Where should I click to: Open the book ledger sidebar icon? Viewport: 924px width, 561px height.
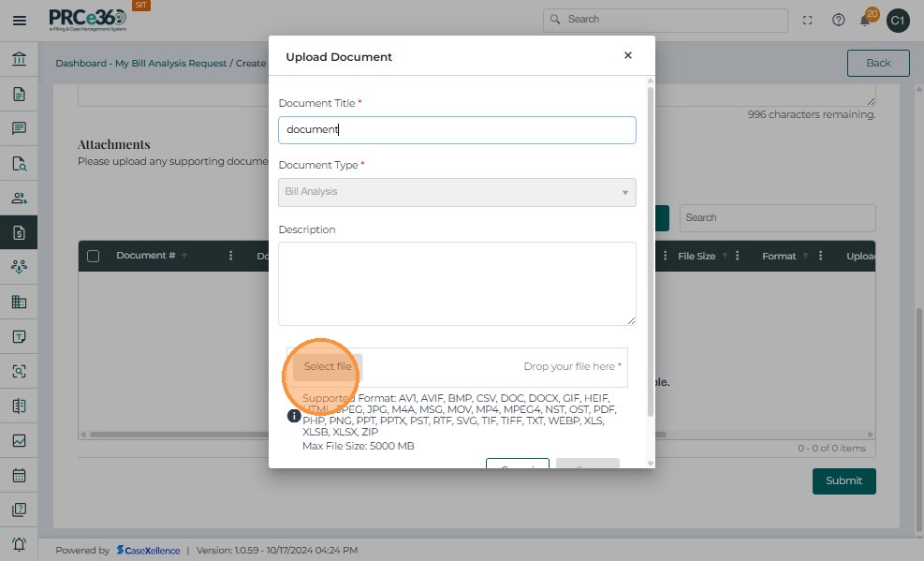click(19, 406)
